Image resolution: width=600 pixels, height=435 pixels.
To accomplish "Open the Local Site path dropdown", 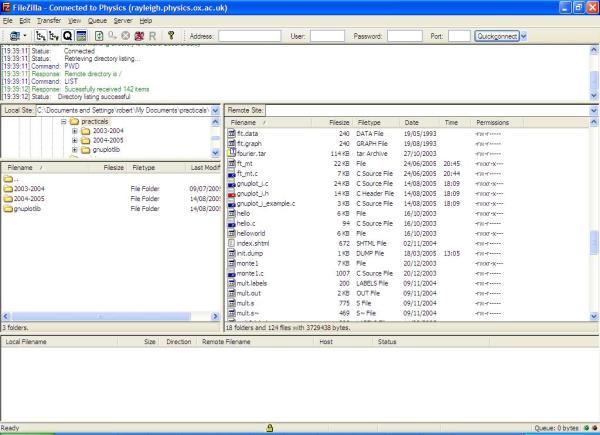I will pos(215,110).
